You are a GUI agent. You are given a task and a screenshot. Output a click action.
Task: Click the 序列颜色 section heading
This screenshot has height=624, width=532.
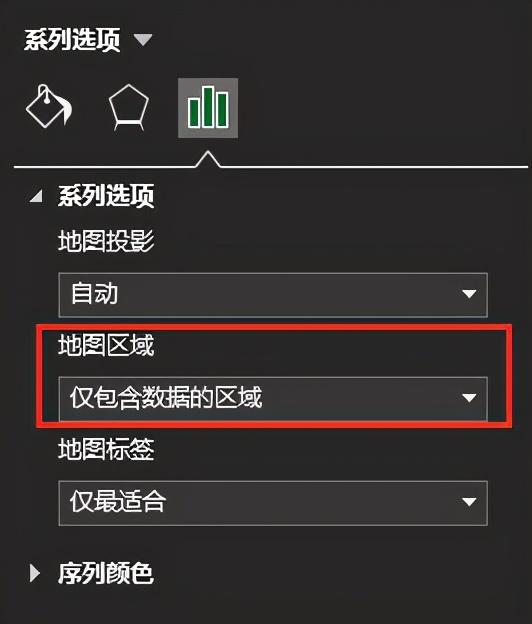(x=106, y=573)
